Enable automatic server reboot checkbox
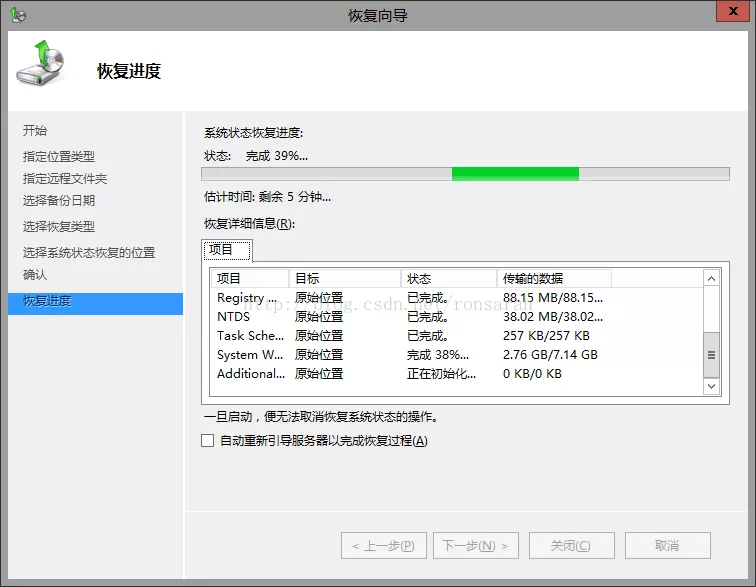The height and width of the screenshot is (587, 756). (x=208, y=441)
